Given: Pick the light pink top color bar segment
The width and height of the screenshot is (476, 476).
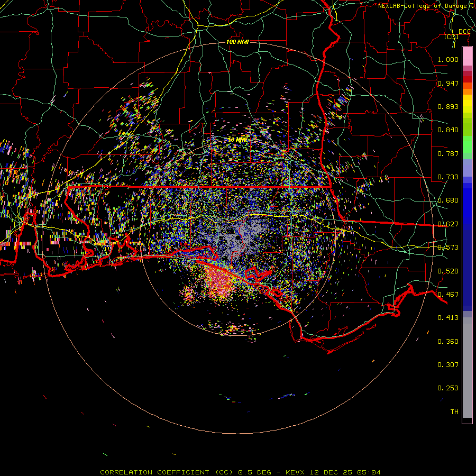Looking at the screenshot, I should [x=467, y=57].
